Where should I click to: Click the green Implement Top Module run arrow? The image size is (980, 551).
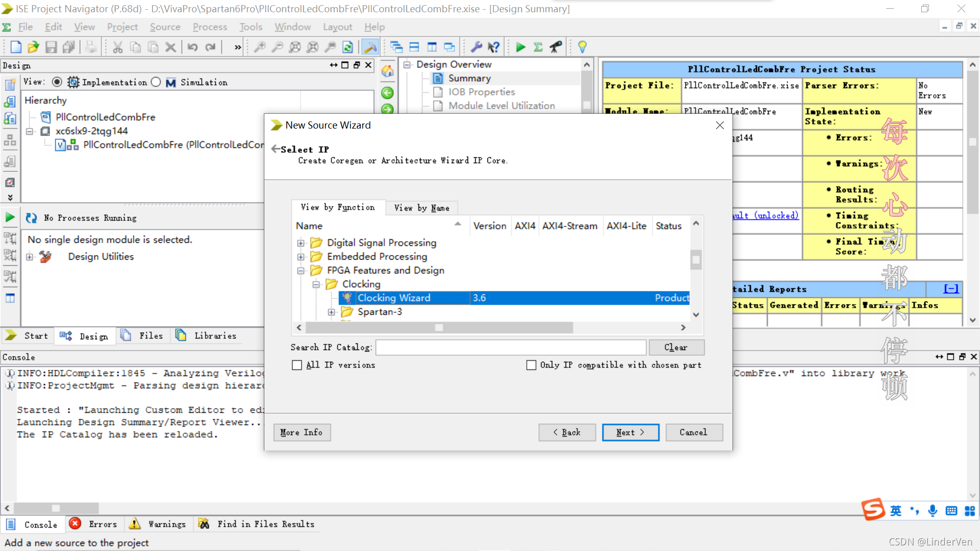pyautogui.click(x=520, y=47)
